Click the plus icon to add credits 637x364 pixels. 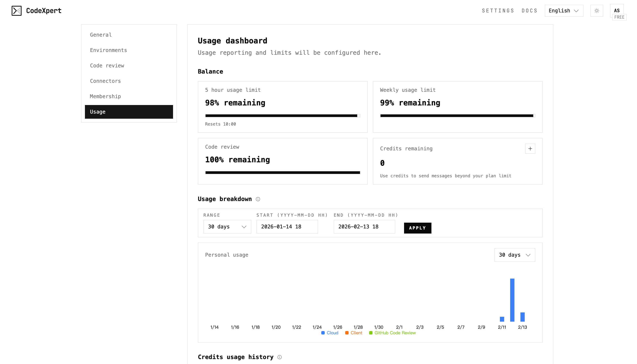[x=530, y=149]
